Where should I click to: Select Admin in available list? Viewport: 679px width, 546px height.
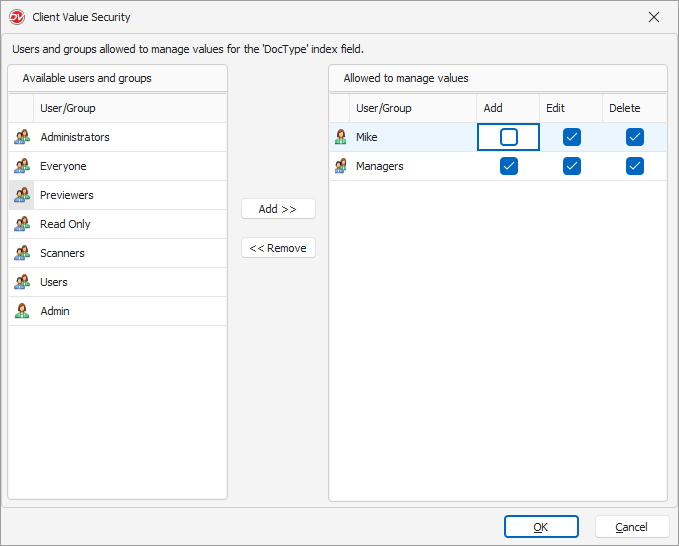[x=117, y=311]
